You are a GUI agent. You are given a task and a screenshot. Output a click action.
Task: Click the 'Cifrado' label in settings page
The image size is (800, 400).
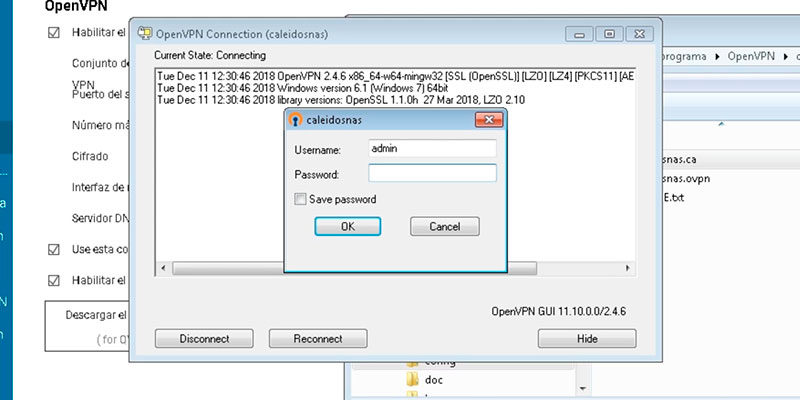tap(90, 156)
